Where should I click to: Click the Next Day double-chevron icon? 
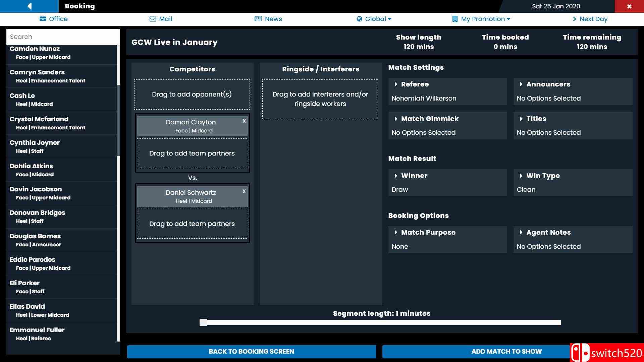(575, 19)
